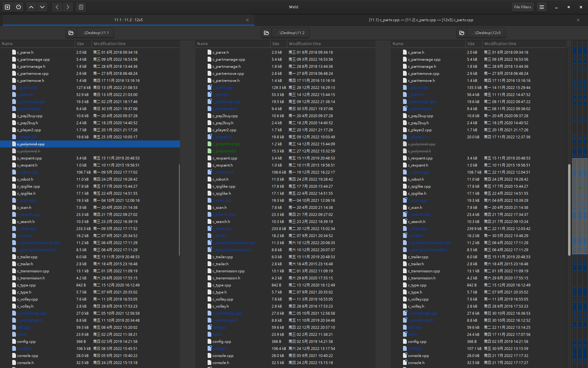Click file icon of c_parse.h in left pane
This screenshot has height=368, width=588.
pyautogui.click(x=14, y=52)
